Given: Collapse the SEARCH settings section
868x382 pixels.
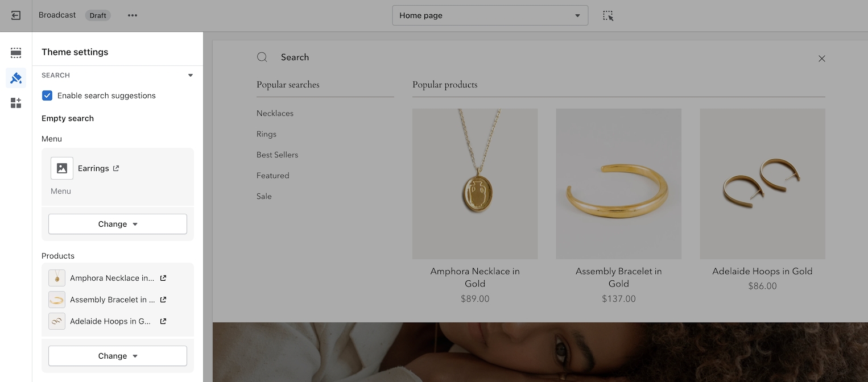Looking at the screenshot, I should (x=191, y=75).
